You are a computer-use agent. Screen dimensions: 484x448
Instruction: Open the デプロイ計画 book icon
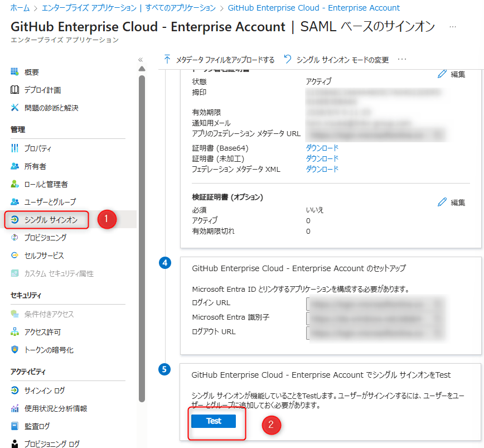click(14, 90)
